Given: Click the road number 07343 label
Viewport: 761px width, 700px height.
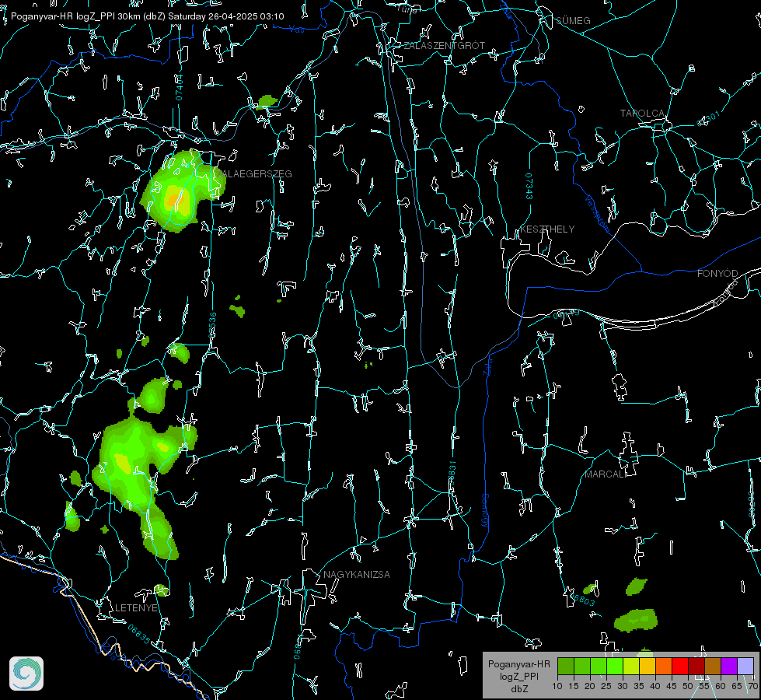Looking at the screenshot, I should tap(529, 187).
